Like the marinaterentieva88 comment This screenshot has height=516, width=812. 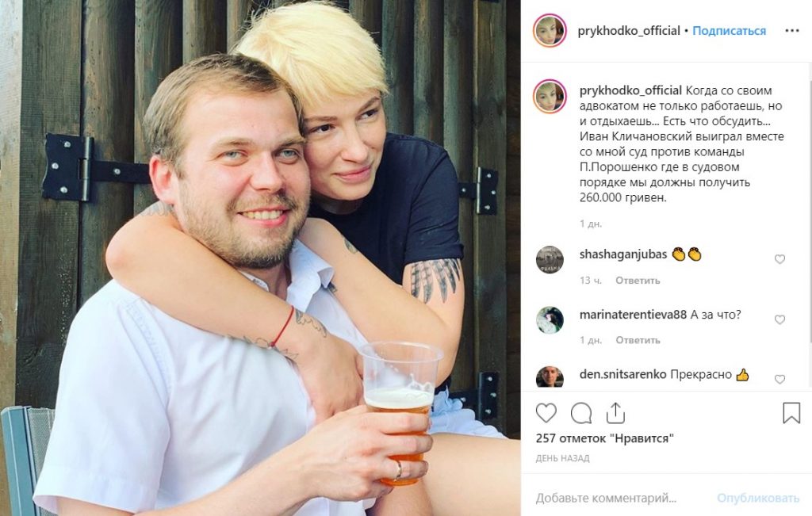click(780, 320)
